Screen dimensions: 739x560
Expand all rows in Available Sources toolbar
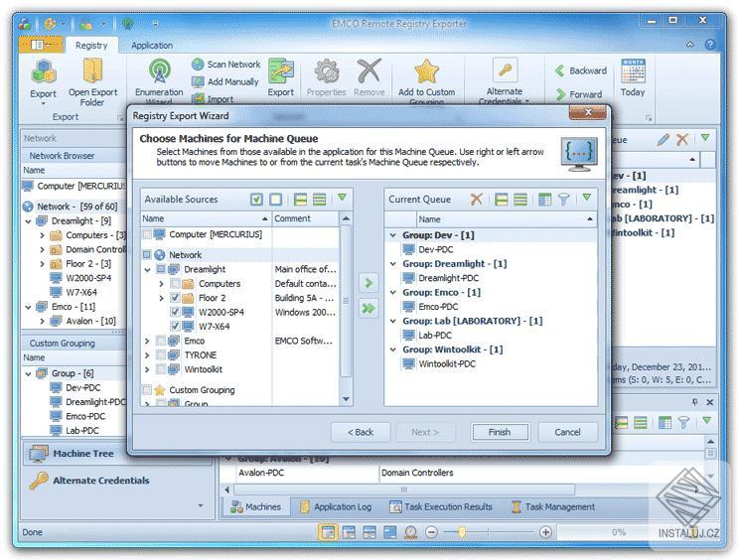click(x=300, y=200)
